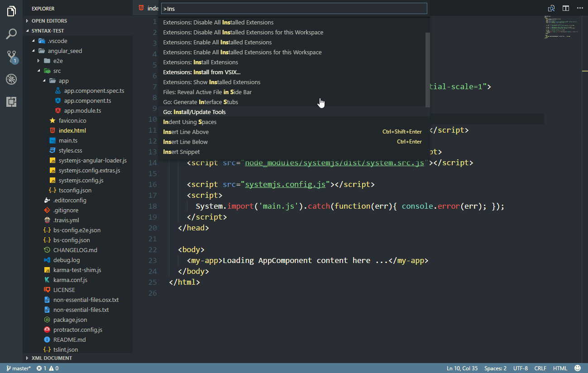Open non-essential-files.osx.txt file
This screenshot has height=373, width=588.
pyautogui.click(x=86, y=300)
